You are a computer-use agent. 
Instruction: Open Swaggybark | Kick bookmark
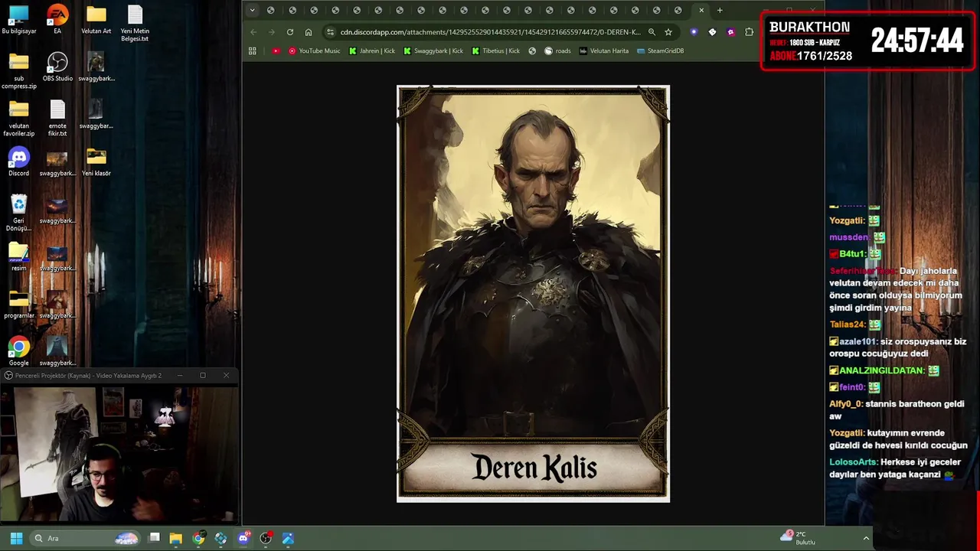(433, 51)
